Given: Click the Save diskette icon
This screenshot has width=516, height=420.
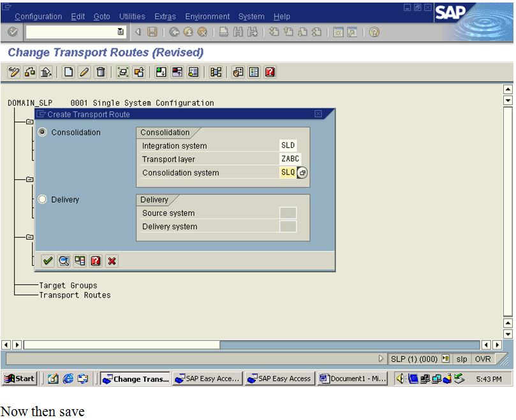Looking at the screenshot, I should click(152, 32).
